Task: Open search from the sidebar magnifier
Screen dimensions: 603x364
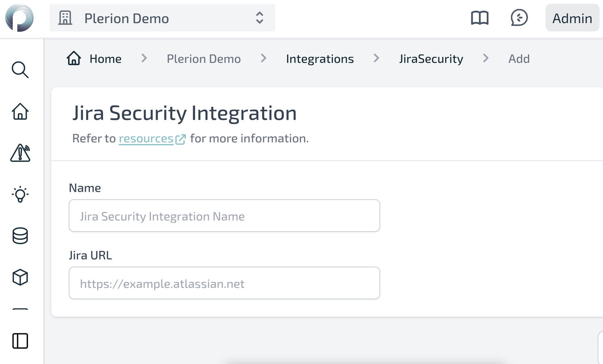Action: pos(20,70)
